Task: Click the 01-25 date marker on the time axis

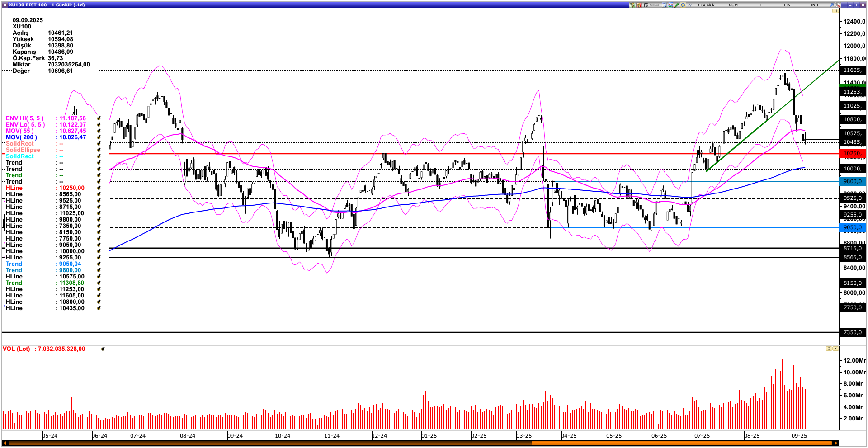Action: [x=429, y=436]
